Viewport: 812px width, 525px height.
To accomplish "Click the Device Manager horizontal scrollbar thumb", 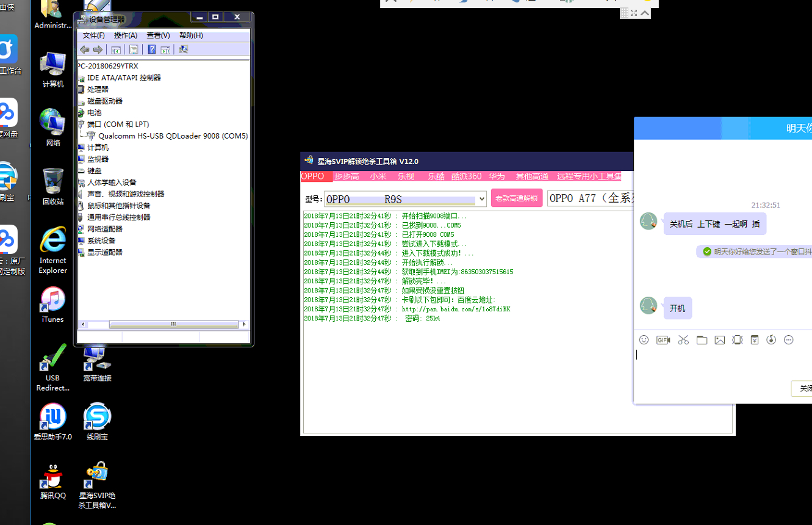I will (x=173, y=324).
